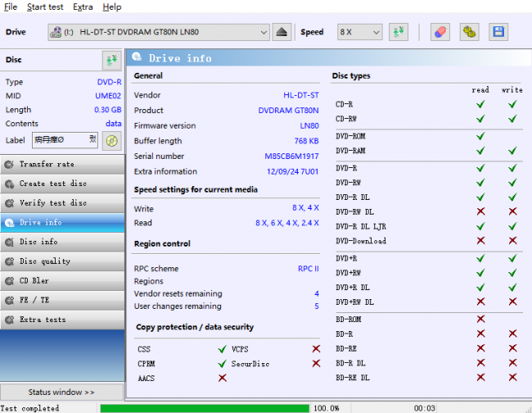Click the Length 0.30 GB value

coord(107,110)
